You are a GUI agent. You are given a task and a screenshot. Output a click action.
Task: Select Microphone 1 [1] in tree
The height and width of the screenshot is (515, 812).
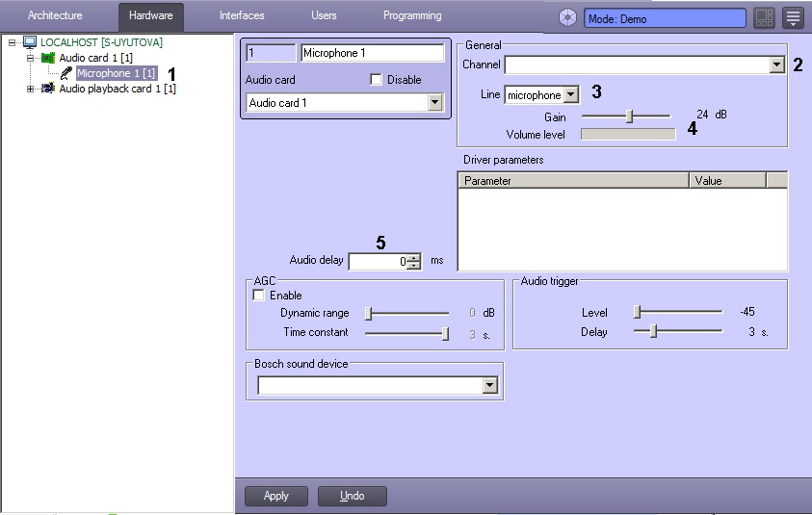tap(116, 73)
